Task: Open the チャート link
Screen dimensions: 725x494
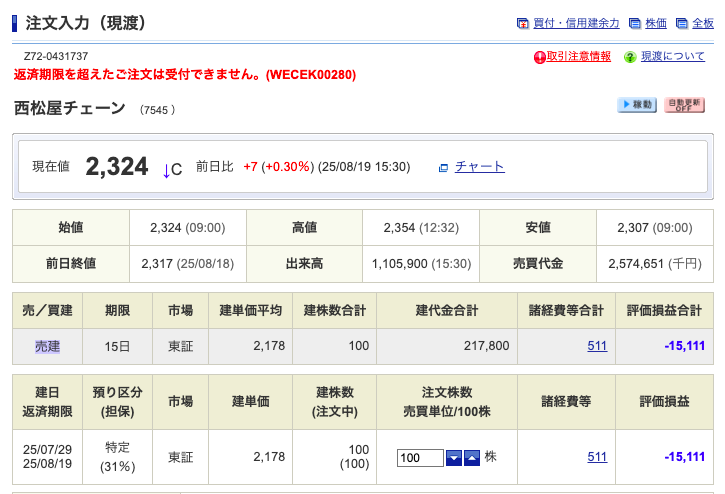Action: (479, 167)
